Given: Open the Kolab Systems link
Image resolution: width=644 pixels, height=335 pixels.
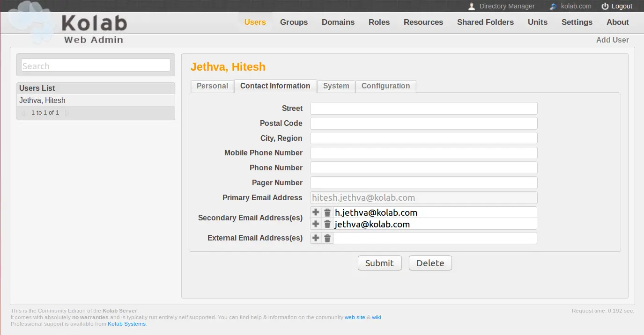Looking at the screenshot, I should [x=127, y=324].
